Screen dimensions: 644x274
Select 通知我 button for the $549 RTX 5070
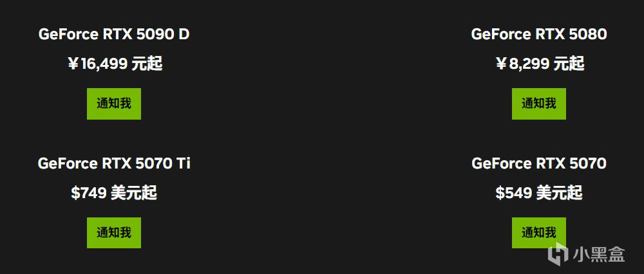(x=538, y=233)
